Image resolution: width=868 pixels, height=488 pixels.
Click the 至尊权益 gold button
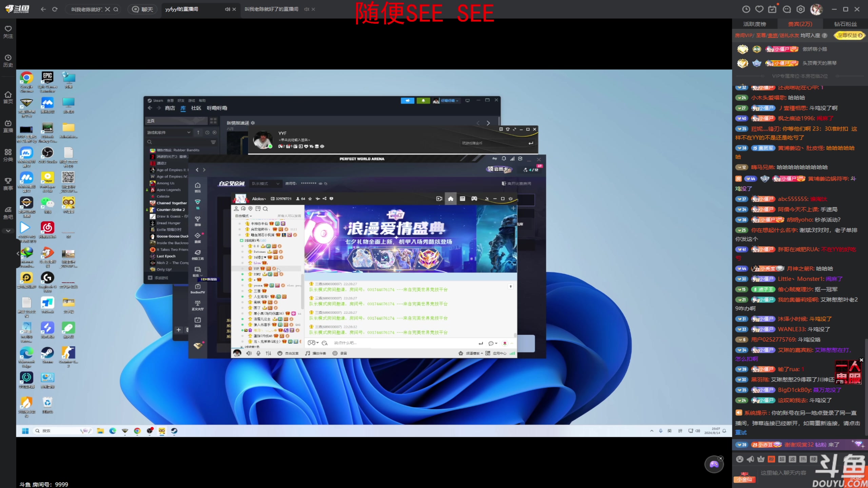849,35
